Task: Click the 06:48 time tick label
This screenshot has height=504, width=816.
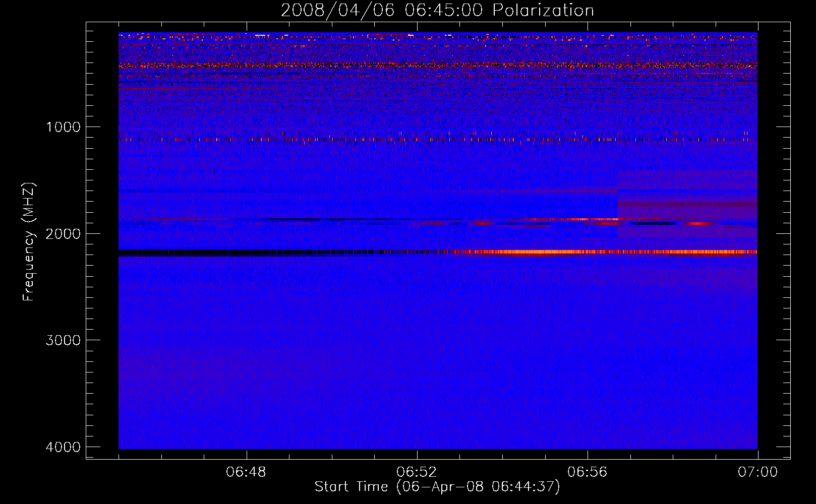Action: tap(246, 472)
